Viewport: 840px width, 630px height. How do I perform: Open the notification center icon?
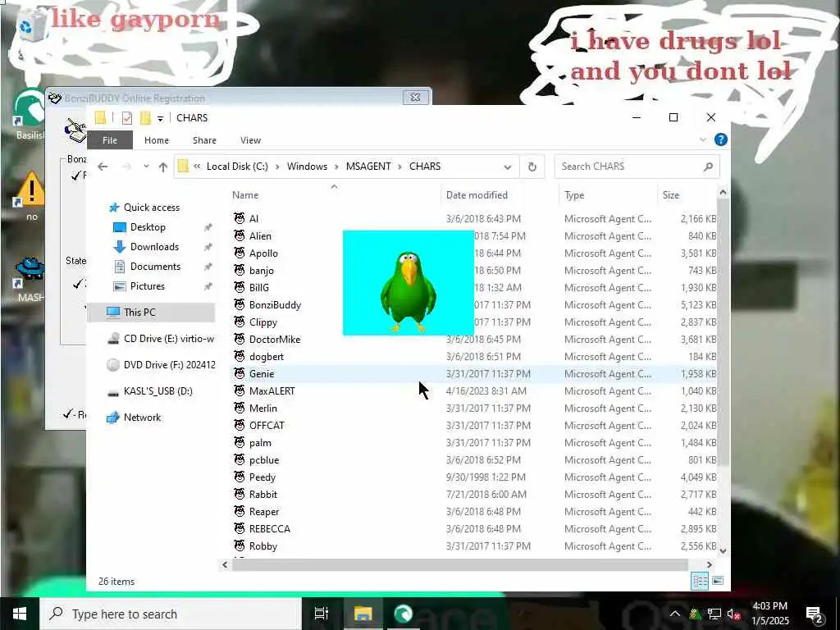815,614
